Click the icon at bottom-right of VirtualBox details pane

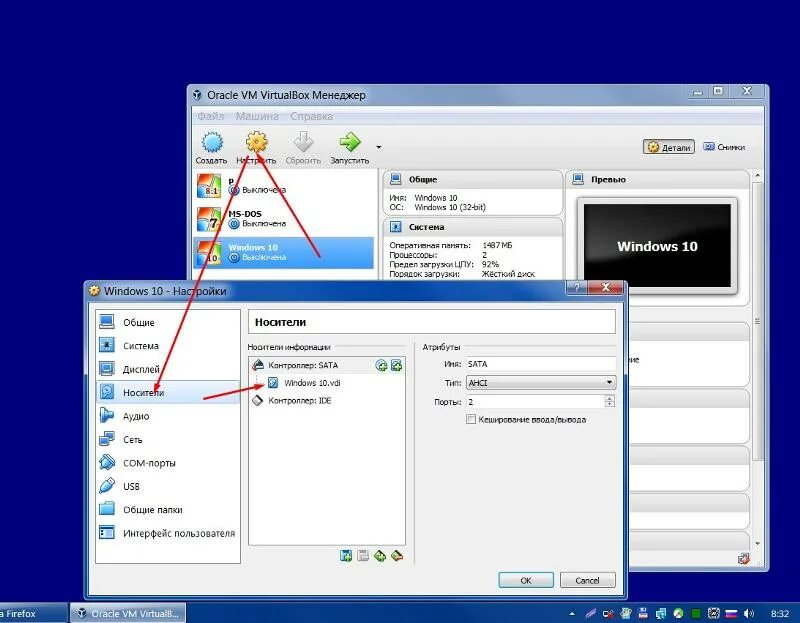click(x=744, y=559)
